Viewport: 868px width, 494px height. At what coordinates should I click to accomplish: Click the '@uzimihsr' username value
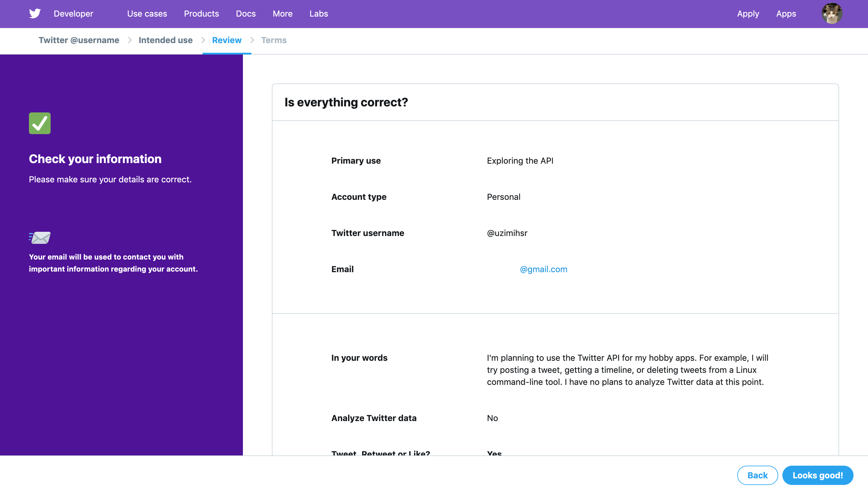pyautogui.click(x=507, y=233)
